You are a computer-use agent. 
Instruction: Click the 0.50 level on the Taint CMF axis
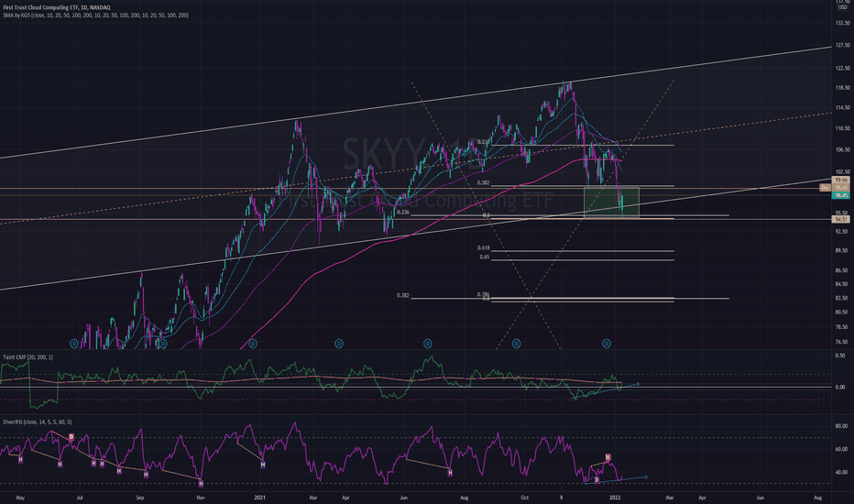[840, 356]
